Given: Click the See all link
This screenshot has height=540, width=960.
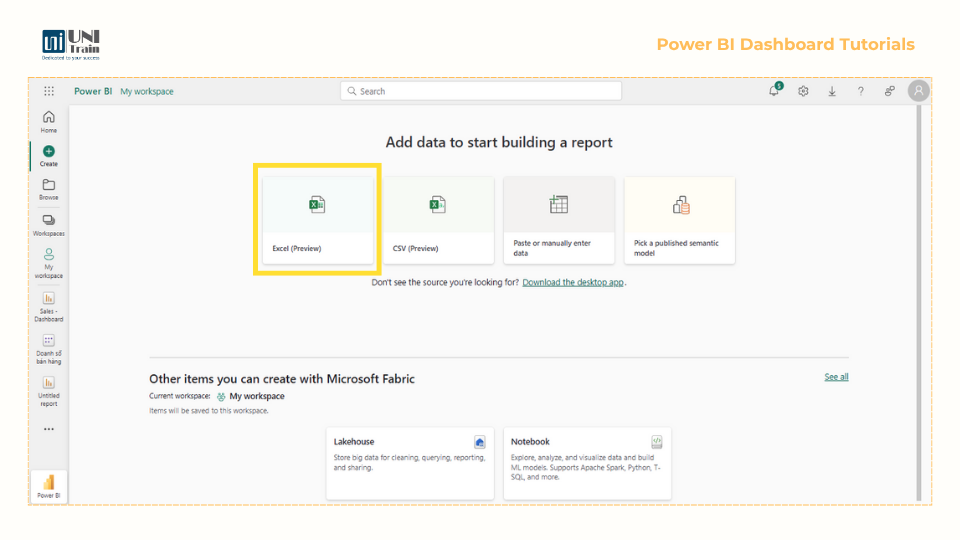Looking at the screenshot, I should click(836, 377).
